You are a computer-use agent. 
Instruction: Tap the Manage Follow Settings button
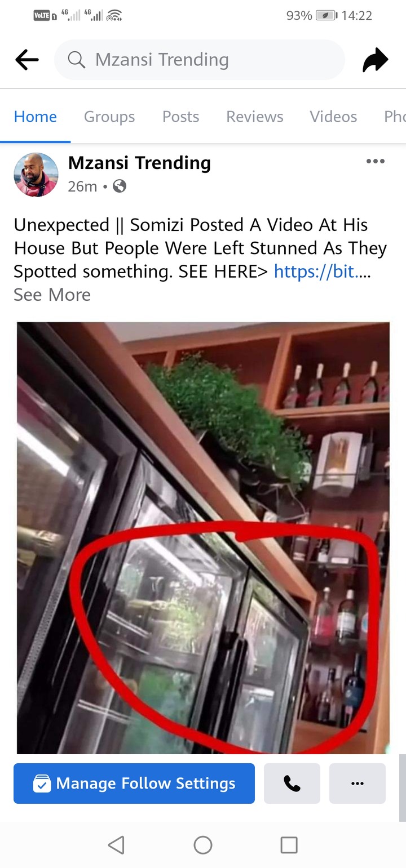tap(134, 784)
